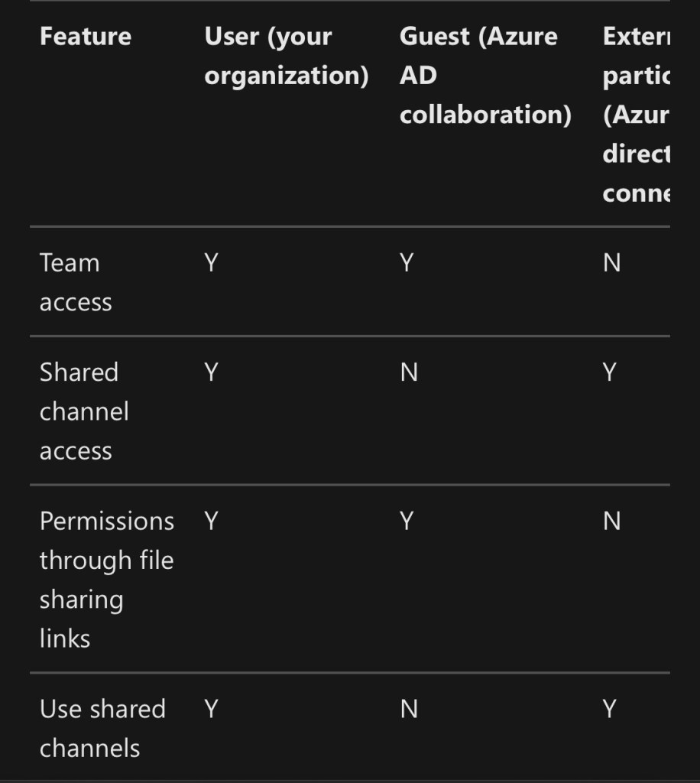This screenshot has width=700, height=783.
Task: Click the Guest (Azure AD collaboration) header
Action: (x=484, y=76)
